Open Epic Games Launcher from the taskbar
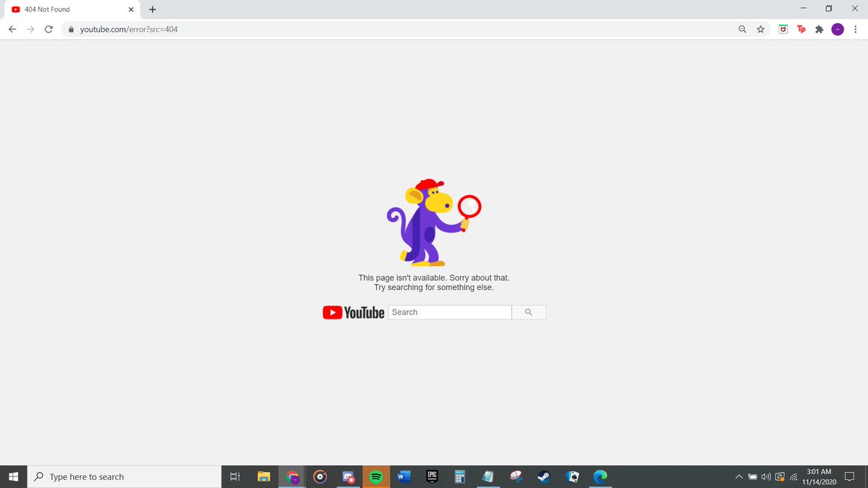Image resolution: width=868 pixels, height=488 pixels. (432, 476)
